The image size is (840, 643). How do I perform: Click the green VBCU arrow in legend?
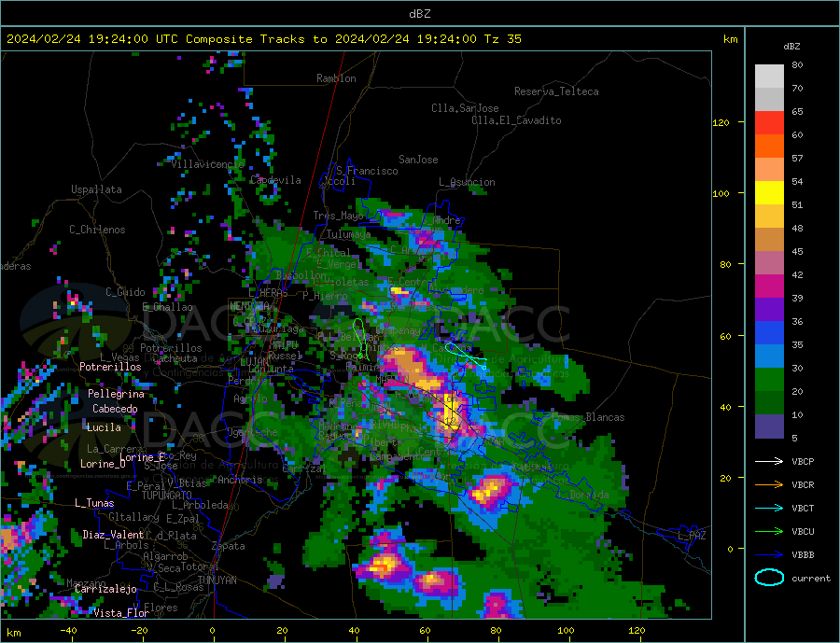click(x=769, y=532)
